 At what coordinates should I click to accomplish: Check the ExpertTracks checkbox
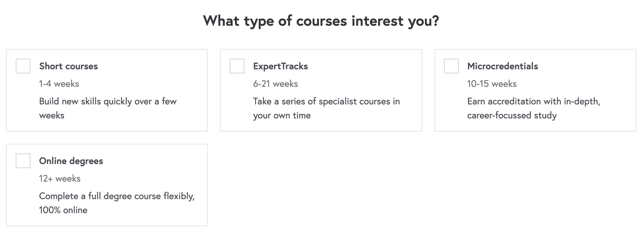[237, 66]
